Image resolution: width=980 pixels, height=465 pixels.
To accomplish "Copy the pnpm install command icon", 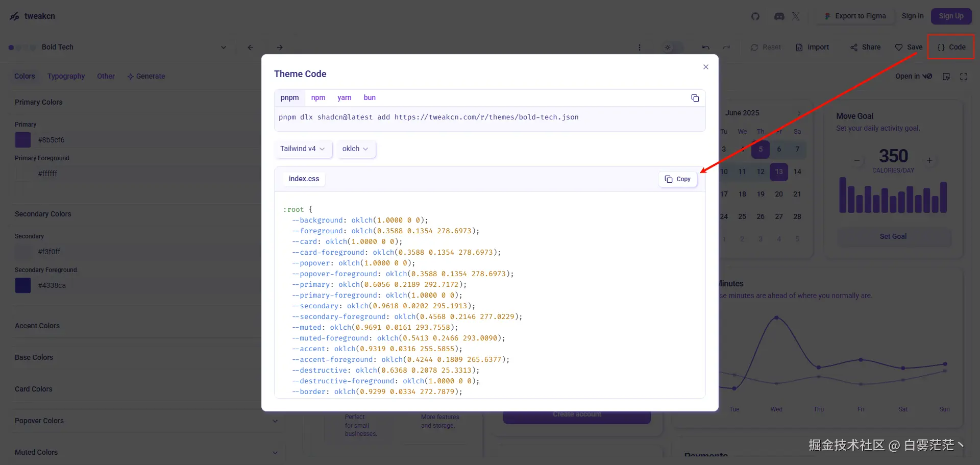I will 695,98.
